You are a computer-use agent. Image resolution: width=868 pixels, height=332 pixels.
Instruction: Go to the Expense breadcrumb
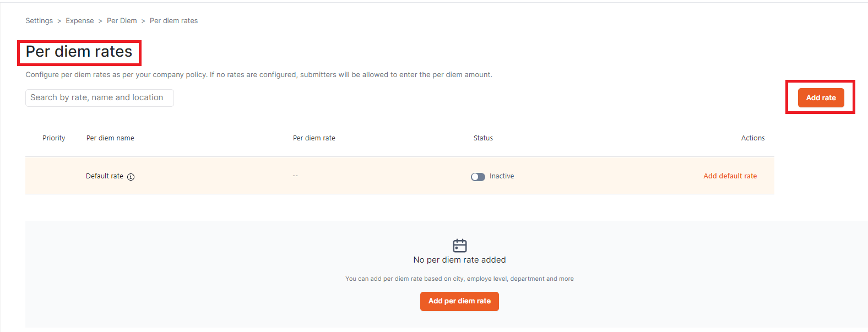click(x=80, y=21)
